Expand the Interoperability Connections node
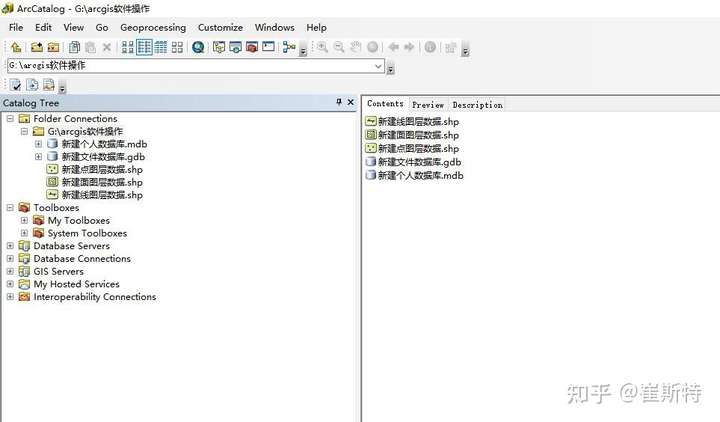 tap(10, 297)
